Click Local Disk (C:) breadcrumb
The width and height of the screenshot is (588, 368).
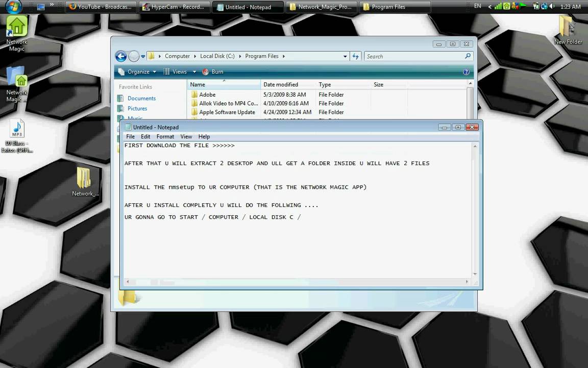click(x=217, y=56)
